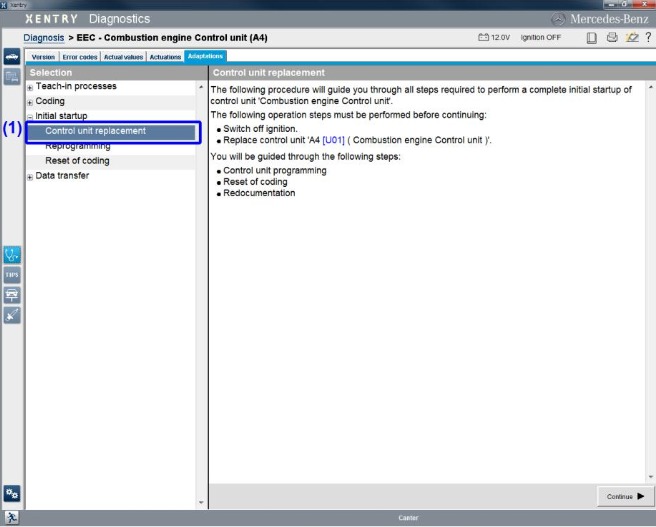Click the printer icon in header
Image resolution: width=656 pixels, height=527 pixels.
(x=612, y=37)
